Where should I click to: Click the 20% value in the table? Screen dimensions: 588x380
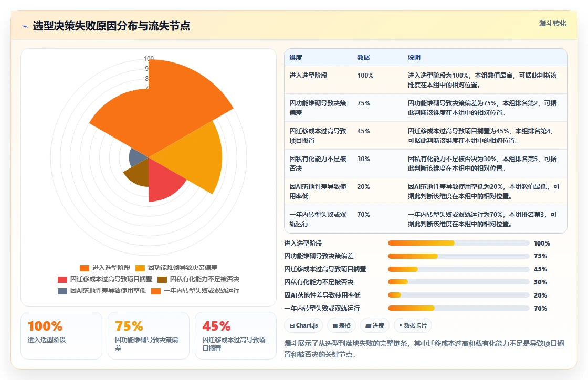pos(363,186)
